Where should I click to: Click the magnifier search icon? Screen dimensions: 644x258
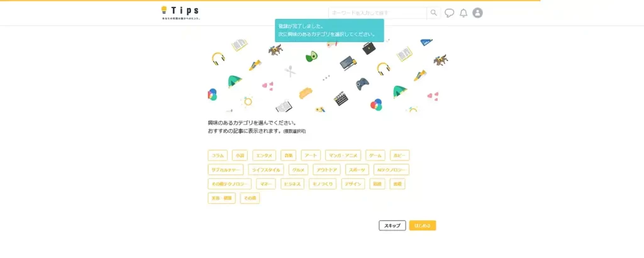434,13
